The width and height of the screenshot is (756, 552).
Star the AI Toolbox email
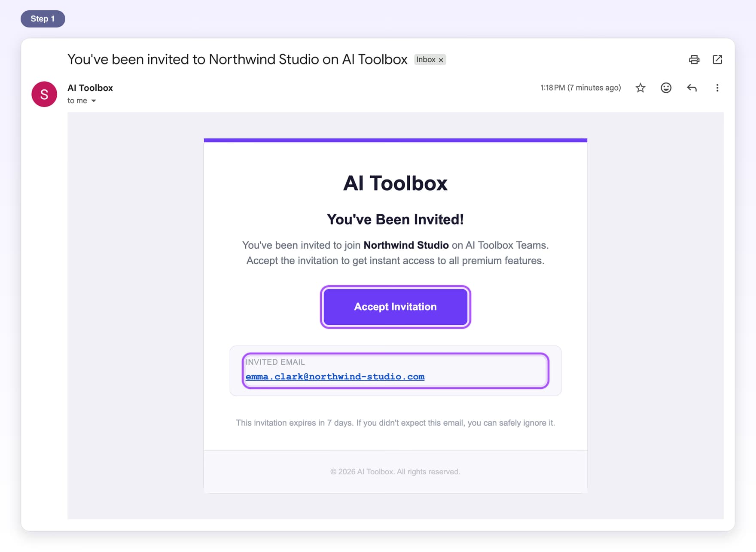640,88
